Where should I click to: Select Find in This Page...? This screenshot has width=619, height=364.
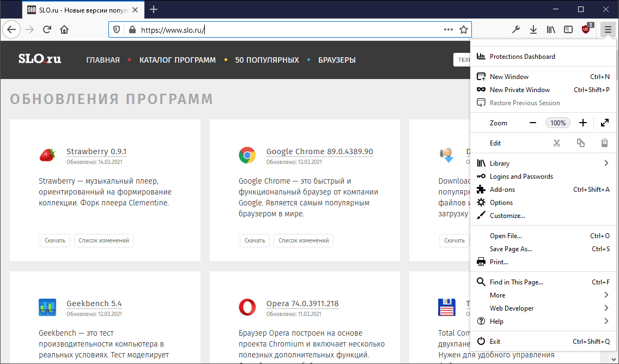[x=543, y=282]
